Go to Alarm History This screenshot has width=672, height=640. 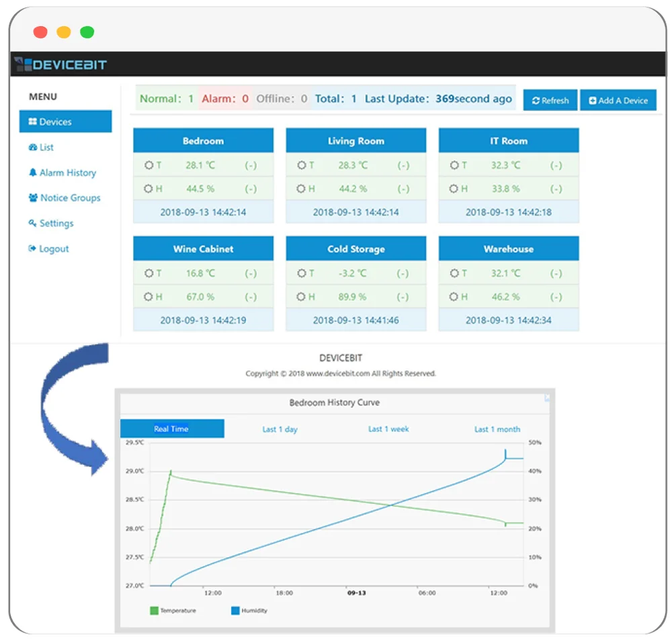pos(62,173)
